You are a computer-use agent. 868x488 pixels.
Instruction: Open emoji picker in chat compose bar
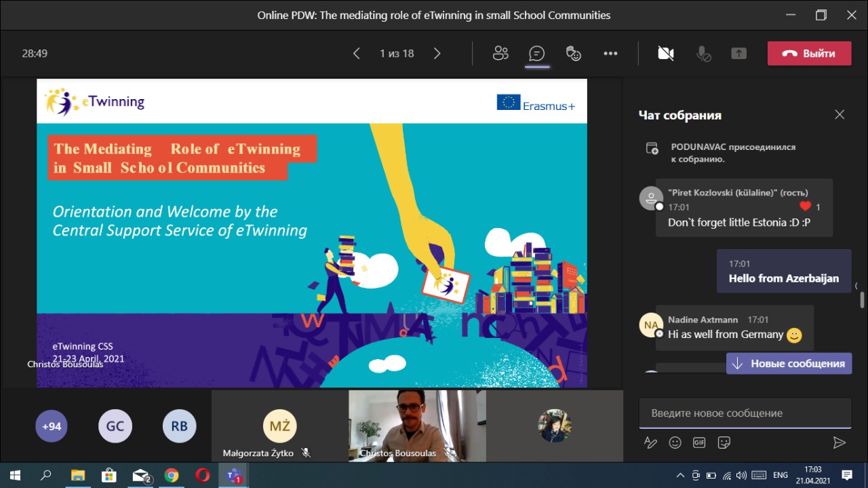[x=675, y=443]
